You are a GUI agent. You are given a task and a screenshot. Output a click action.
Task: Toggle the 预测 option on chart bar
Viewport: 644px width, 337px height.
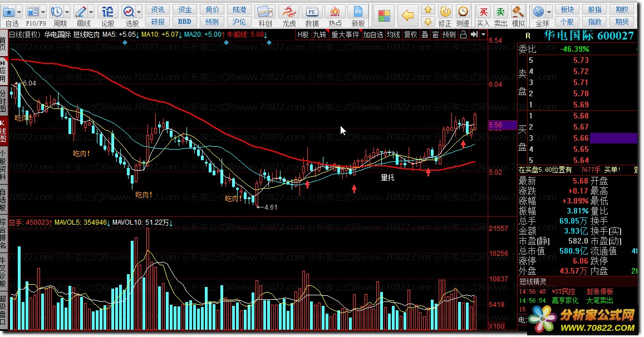[x=449, y=35]
